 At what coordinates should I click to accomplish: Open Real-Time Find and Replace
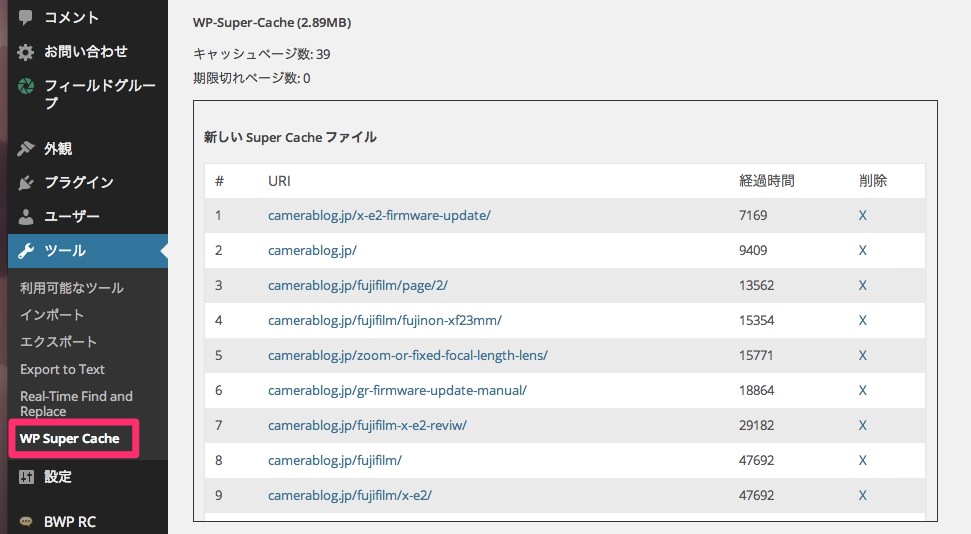(x=76, y=403)
